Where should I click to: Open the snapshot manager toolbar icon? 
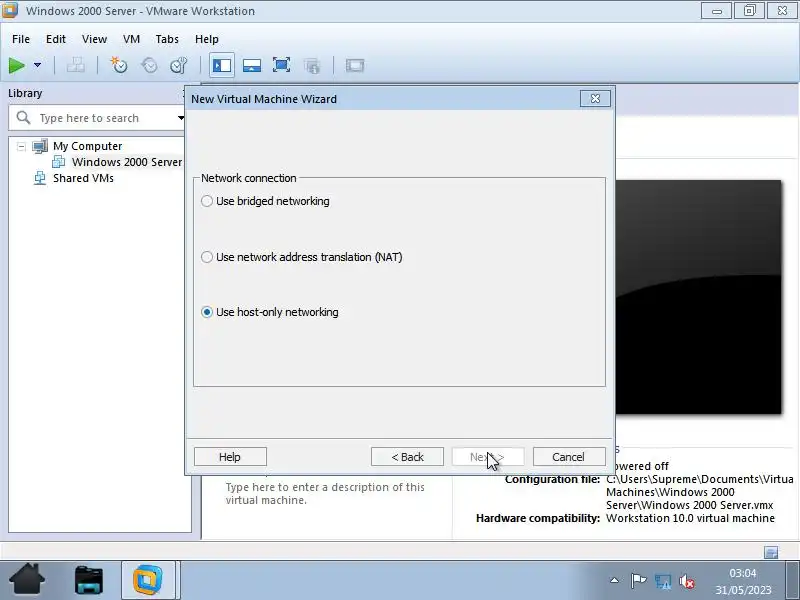(179, 65)
